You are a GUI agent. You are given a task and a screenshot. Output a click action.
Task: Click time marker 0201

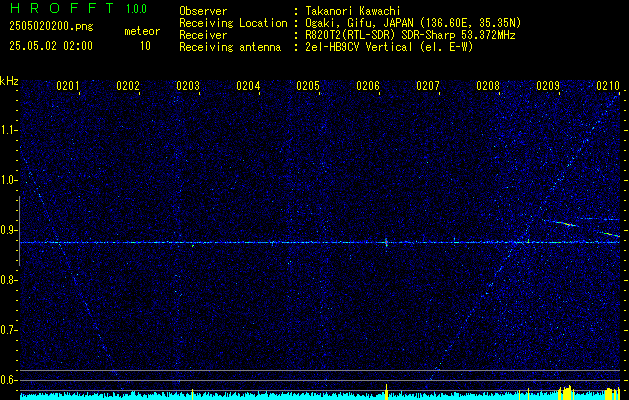pyautogui.click(x=68, y=85)
